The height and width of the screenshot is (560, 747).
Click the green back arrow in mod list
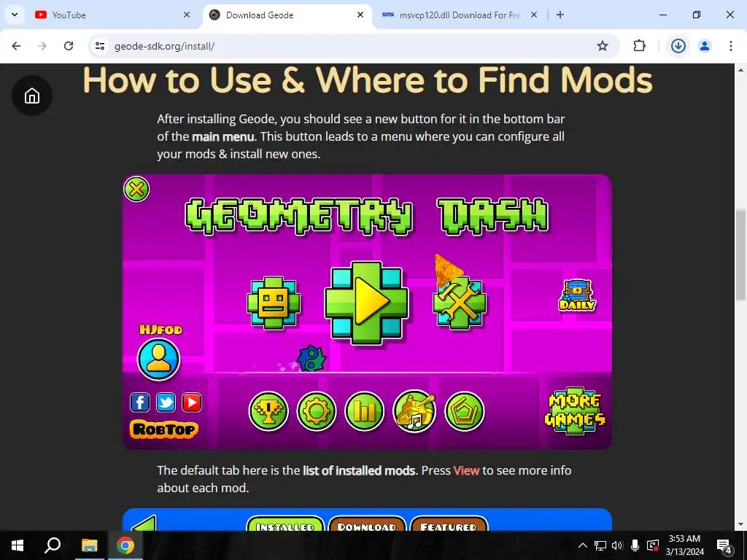tap(144, 523)
